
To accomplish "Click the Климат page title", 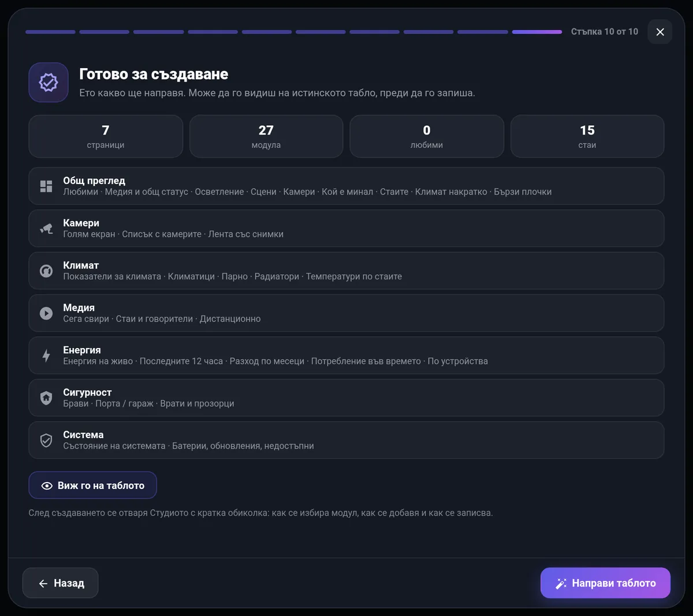I will pyautogui.click(x=81, y=266).
